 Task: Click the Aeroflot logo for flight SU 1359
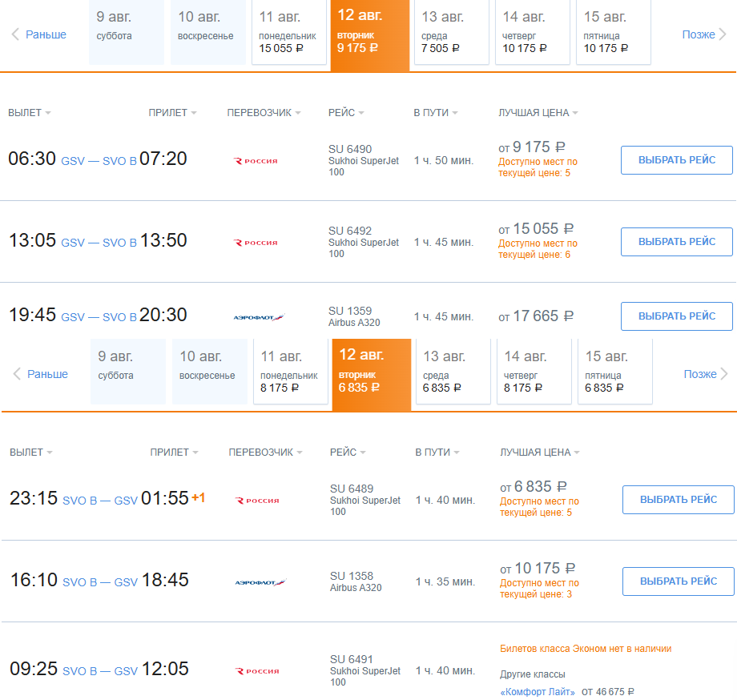point(259,318)
